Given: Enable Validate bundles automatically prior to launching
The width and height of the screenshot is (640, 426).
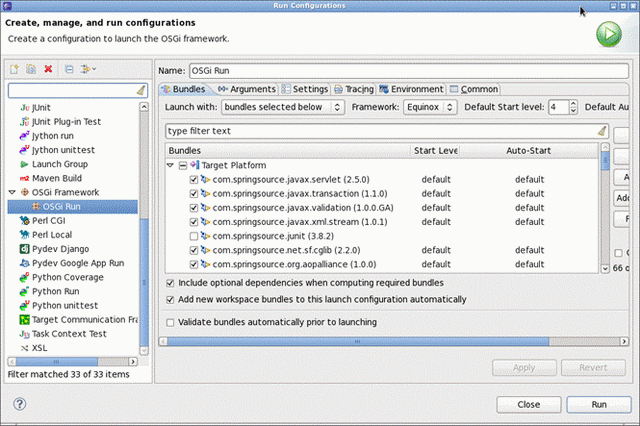Looking at the screenshot, I should 170,322.
